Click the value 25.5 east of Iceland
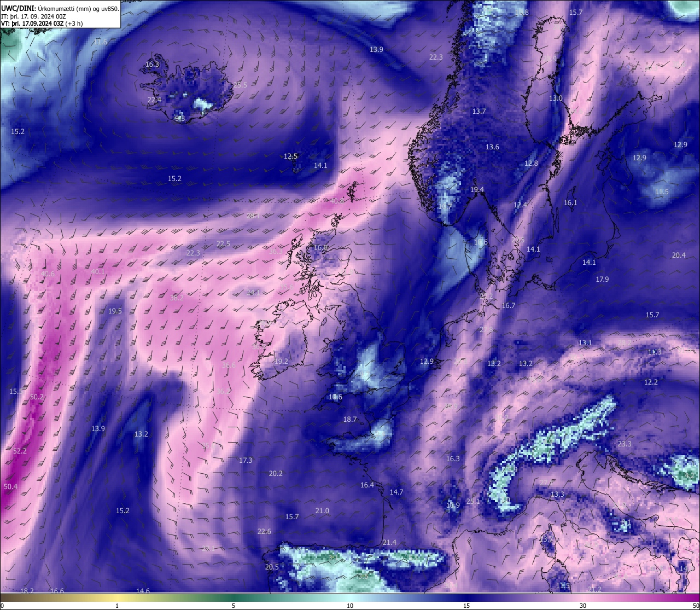Viewport: 700px width, 610px height. pyautogui.click(x=240, y=85)
